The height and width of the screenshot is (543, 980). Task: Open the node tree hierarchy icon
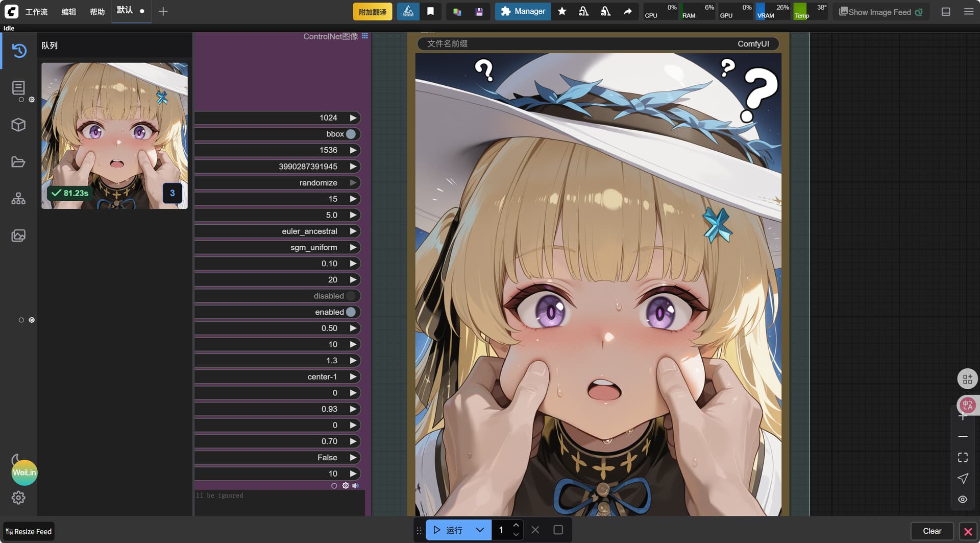18,199
